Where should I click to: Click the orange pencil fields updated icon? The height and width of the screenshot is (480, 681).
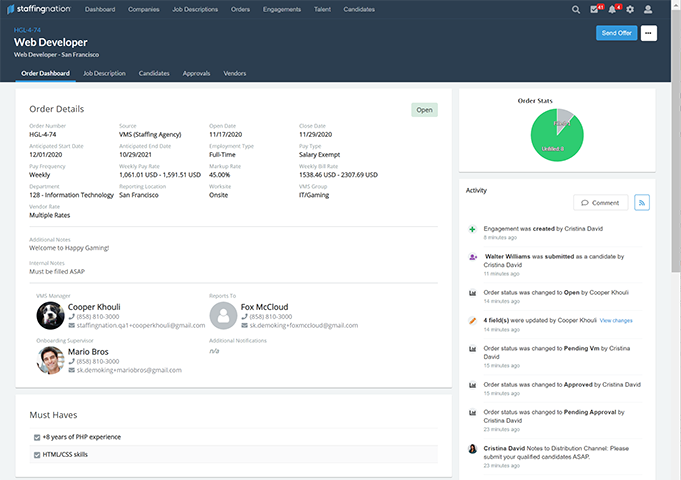click(x=472, y=321)
